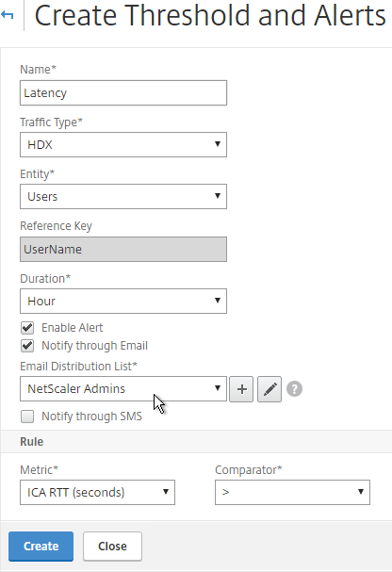Click into the Name field containing Latency
392x572 pixels.
coord(123,93)
